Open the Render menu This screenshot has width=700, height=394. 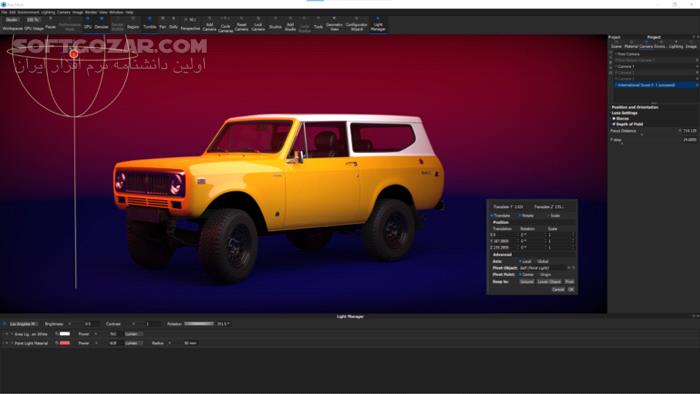click(91, 12)
